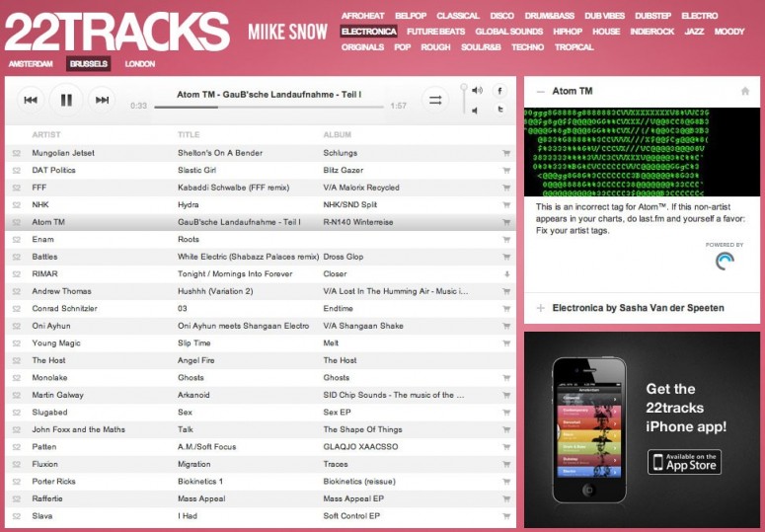Open the Classical genre
The image size is (765, 532).
[x=458, y=16]
